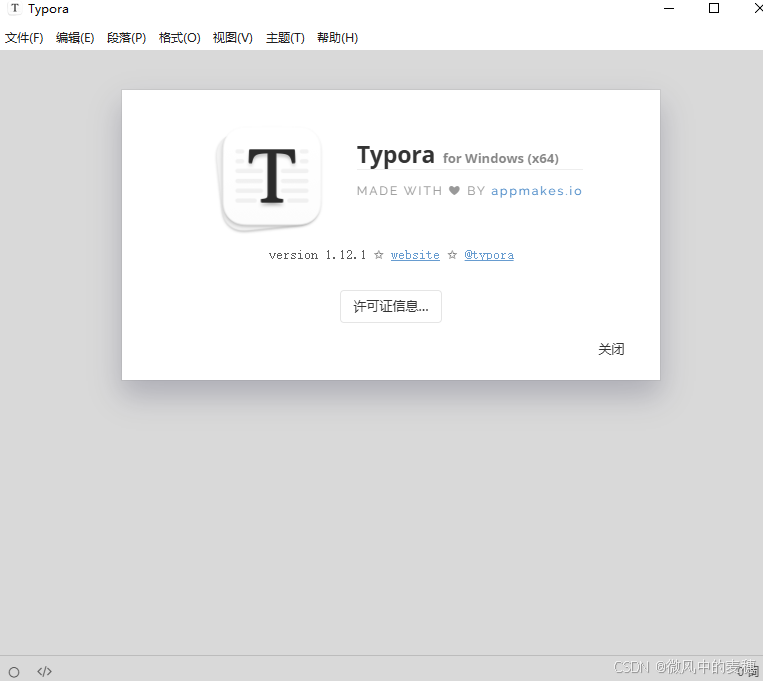Open the 文件(F) menu
763x681 pixels.
point(24,37)
